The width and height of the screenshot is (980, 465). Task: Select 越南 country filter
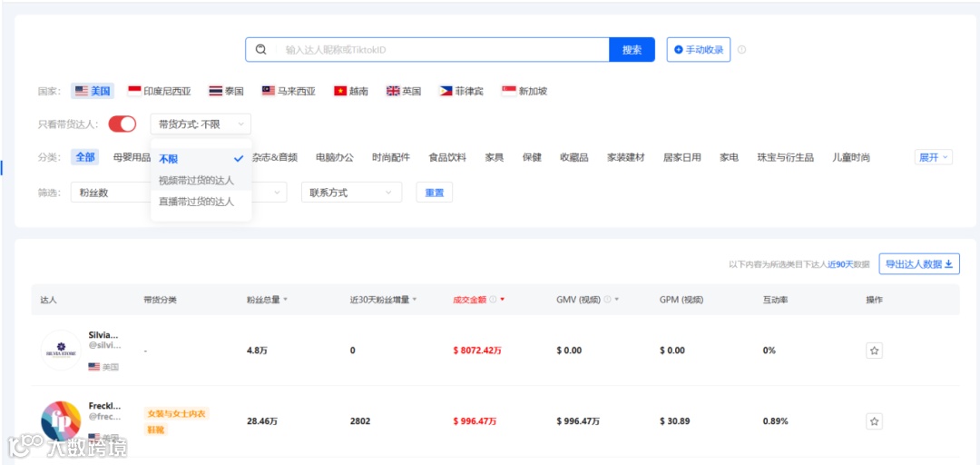pyautogui.click(x=351, y=91)
